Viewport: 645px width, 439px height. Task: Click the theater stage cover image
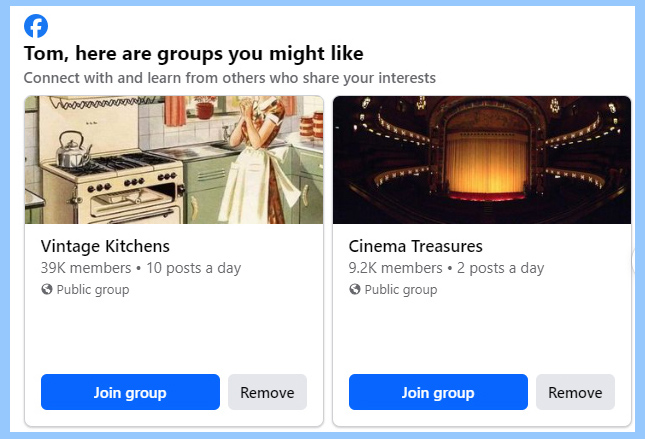coord(481,160)
